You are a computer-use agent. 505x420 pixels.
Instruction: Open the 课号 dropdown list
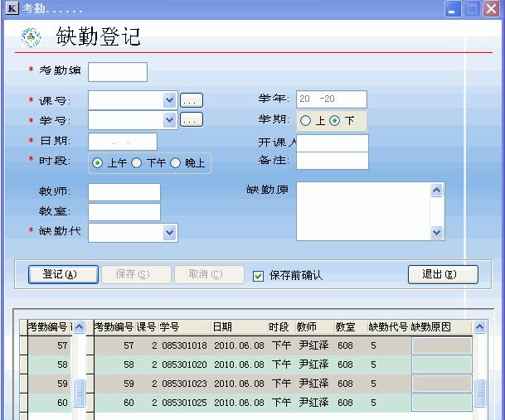pos(170,100)
